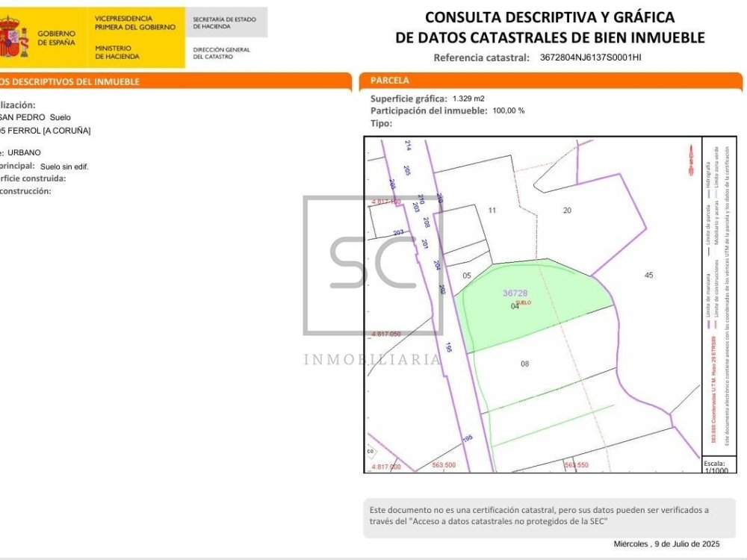Click the Secretaría de Estado de Hacienda label
The width and height of the screenshot is (747, 560).
pos(224,22)
